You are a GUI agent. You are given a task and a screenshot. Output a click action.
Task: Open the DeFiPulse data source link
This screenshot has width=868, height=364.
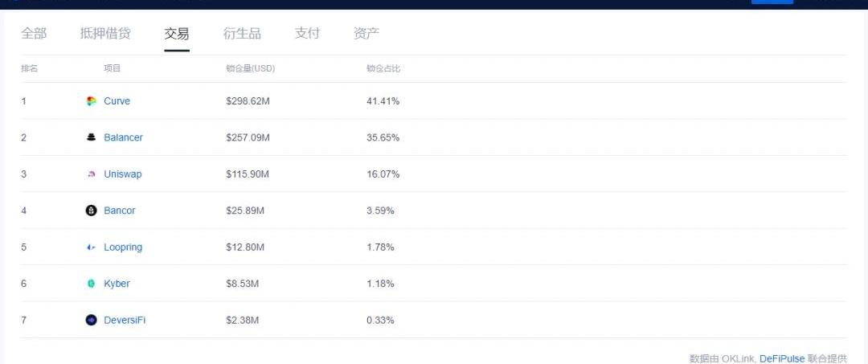coord(782,358)
